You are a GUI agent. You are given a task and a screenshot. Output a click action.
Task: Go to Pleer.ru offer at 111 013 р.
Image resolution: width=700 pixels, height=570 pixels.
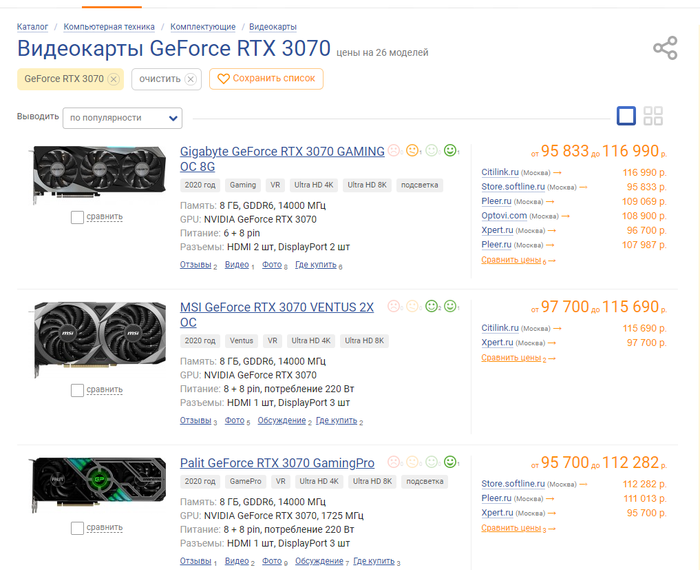(x=496, y=498)
